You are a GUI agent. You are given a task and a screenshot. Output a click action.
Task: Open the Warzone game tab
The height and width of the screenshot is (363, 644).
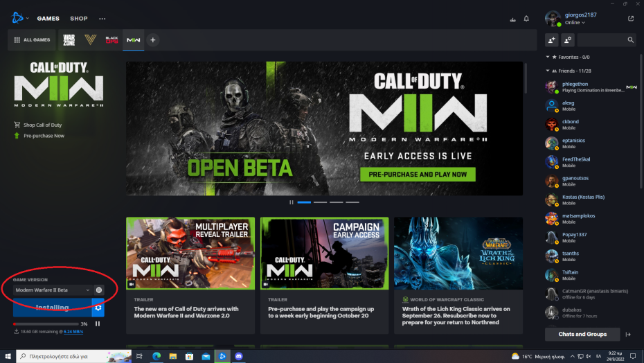pos(69,40)
